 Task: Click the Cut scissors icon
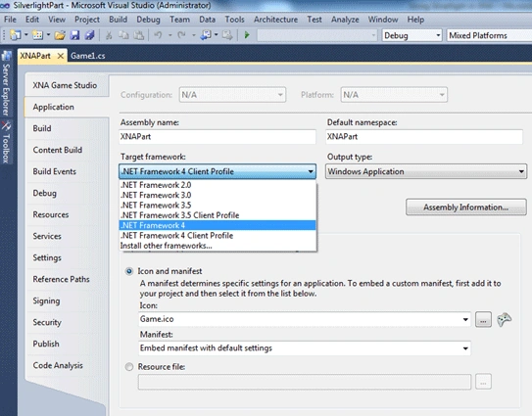[109, 35]
